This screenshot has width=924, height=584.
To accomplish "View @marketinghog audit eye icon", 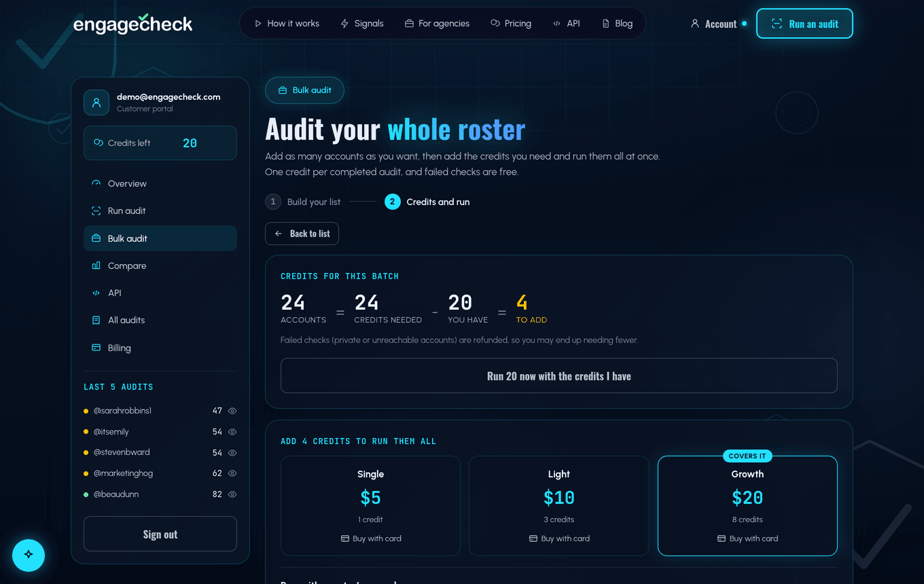I will [232, 473].
